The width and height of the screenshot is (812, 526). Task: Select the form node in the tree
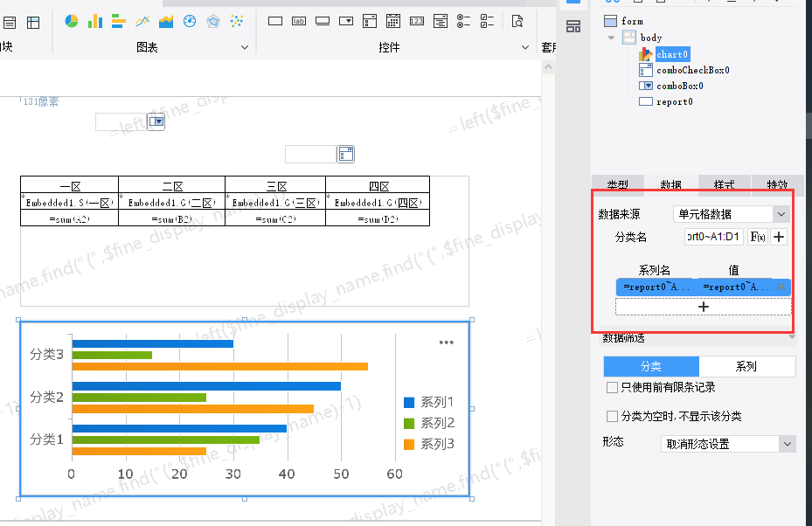(632, 21)
